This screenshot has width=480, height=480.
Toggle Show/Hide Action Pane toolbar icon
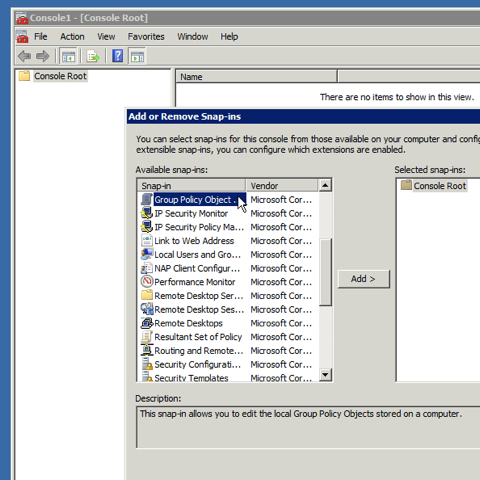click(137, 56)
